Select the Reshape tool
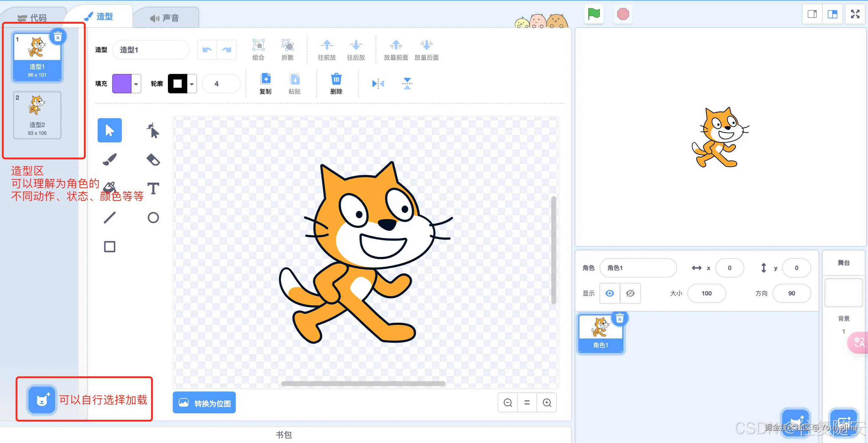Image resolution: width=868 pixels, height=443 pixels. tap(153, 130)
